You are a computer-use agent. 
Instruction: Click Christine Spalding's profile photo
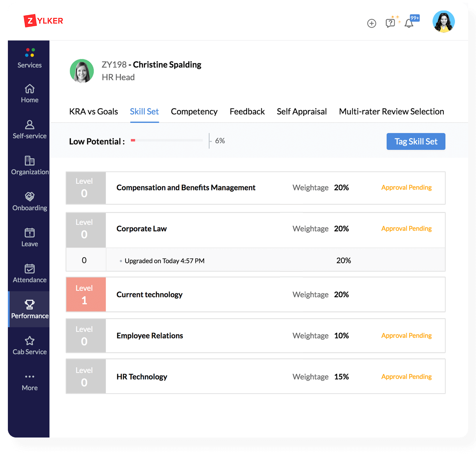point(82,71)
